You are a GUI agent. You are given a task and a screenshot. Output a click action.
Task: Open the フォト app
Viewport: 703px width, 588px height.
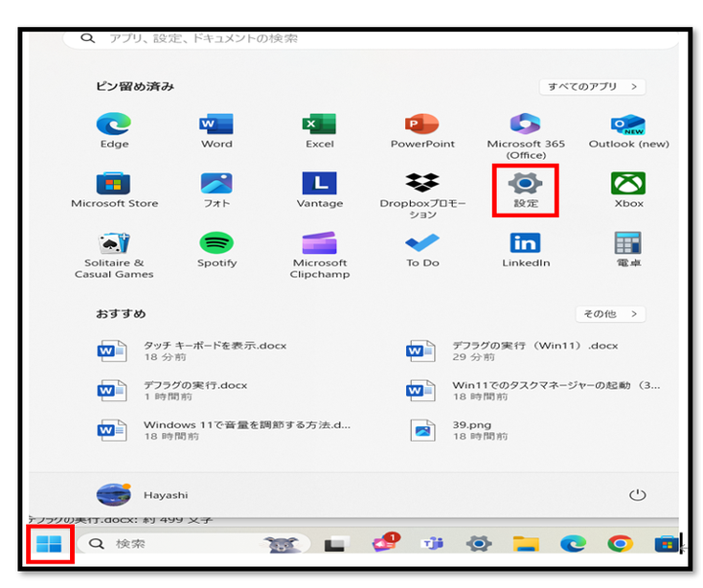click(216, 190)
